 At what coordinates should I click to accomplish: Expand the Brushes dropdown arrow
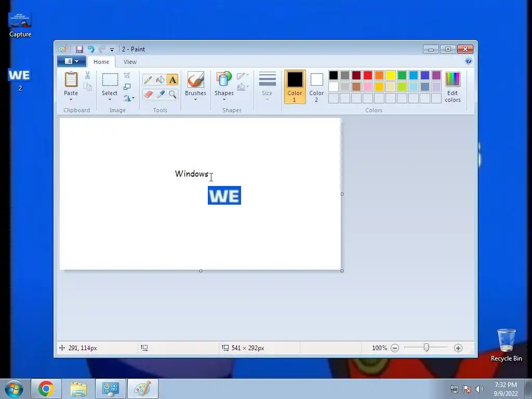point(195,99)
